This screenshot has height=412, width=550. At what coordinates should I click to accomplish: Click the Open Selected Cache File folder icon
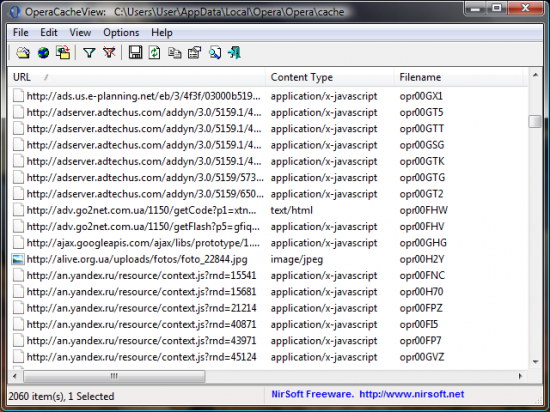point(23,53)
